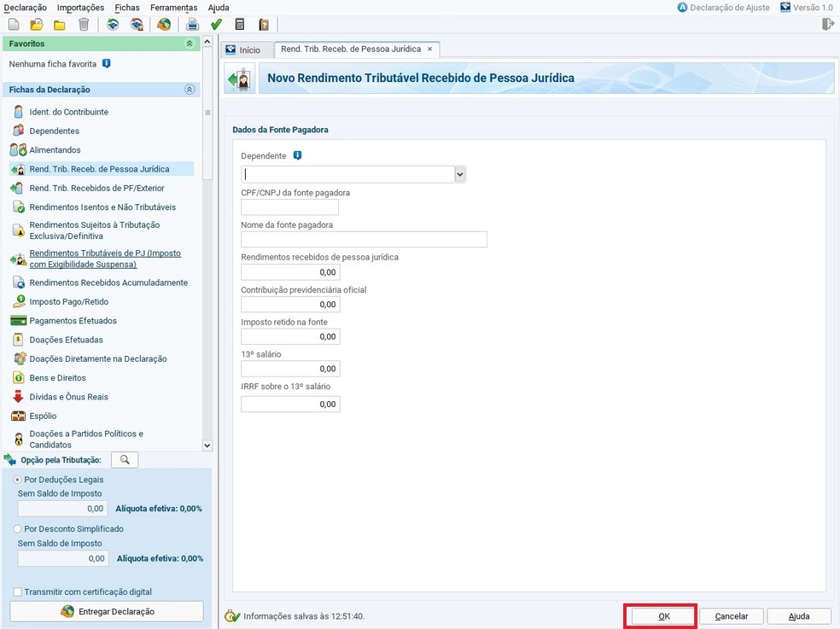Collapse the Fichas da Declaração panel
The height and width of the screenshot is (629, 840).
[190, 90]
